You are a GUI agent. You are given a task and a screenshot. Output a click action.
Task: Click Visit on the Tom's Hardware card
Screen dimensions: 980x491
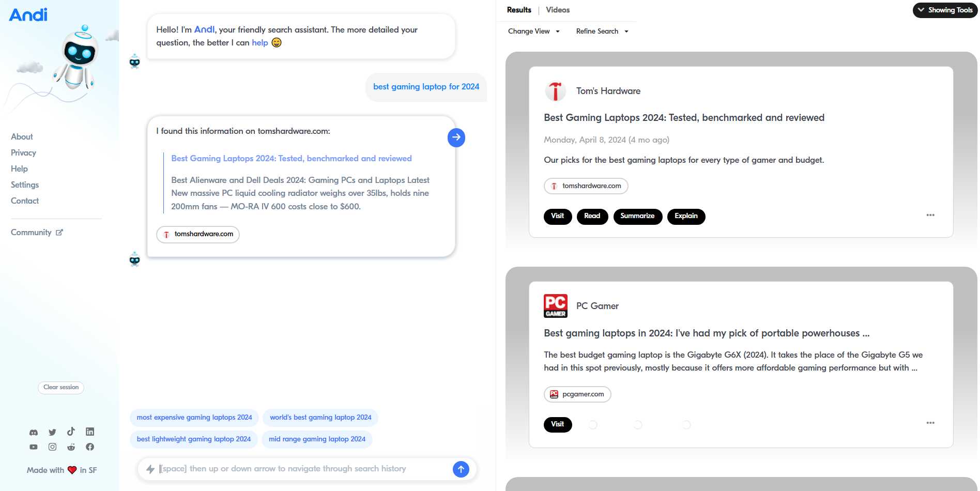(558, 216)
